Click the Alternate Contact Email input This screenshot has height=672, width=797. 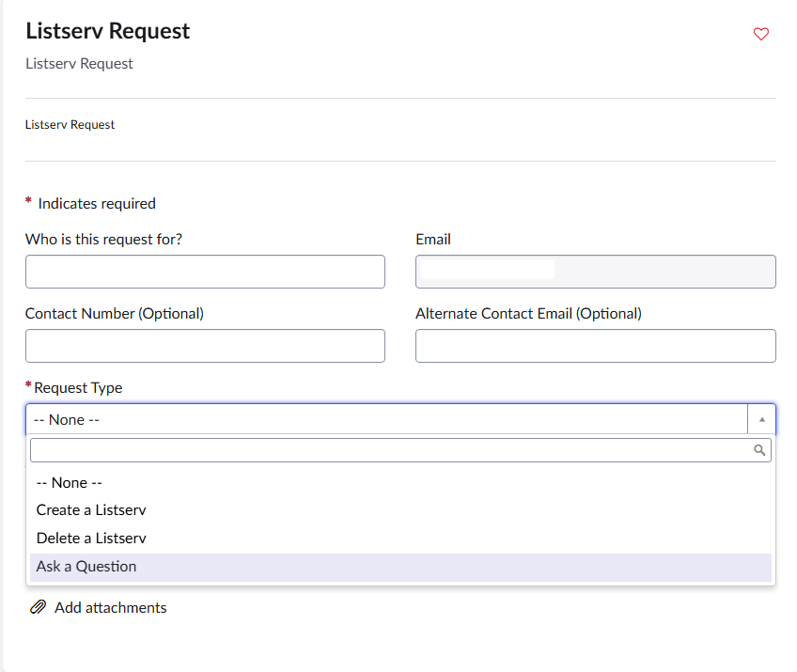(595, 346)
